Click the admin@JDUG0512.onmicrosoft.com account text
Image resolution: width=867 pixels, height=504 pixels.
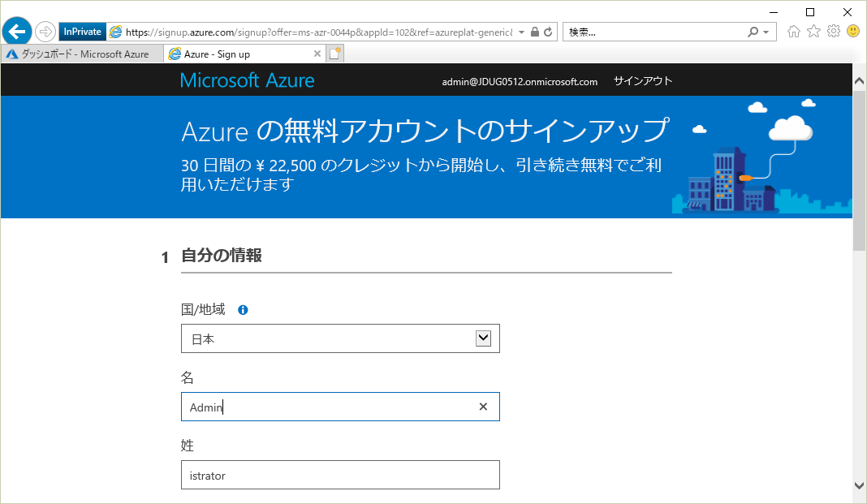pyautogui.click(x=520, y=82)
